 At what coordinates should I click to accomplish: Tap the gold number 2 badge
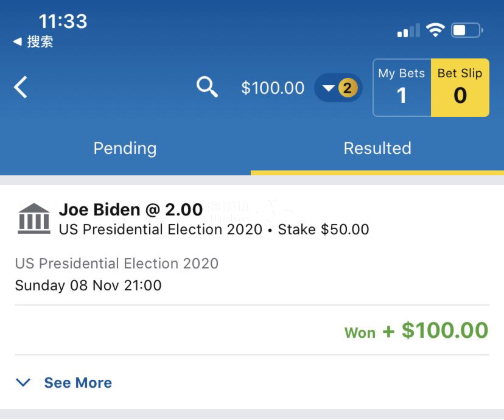348,88
